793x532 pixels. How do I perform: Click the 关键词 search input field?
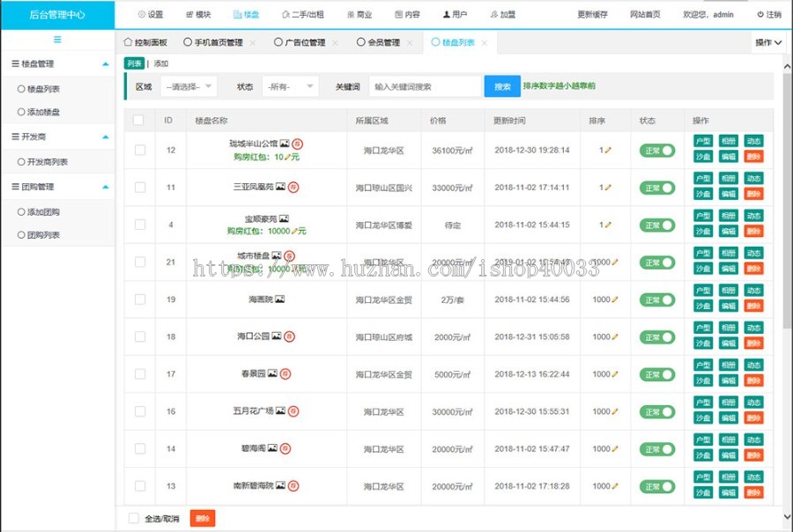click(423, 86)
